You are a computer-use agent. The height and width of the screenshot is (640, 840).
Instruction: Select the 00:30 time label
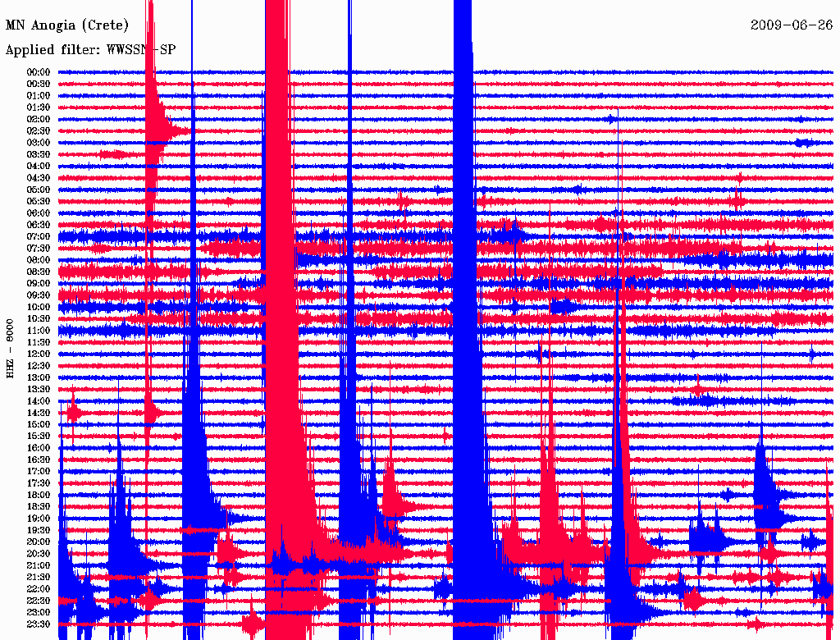click(x=39, y=84)
